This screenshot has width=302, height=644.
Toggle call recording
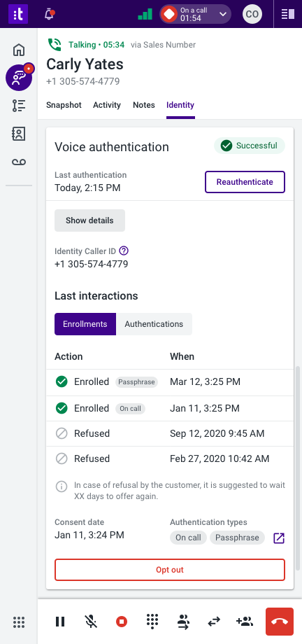coord(122,622)
